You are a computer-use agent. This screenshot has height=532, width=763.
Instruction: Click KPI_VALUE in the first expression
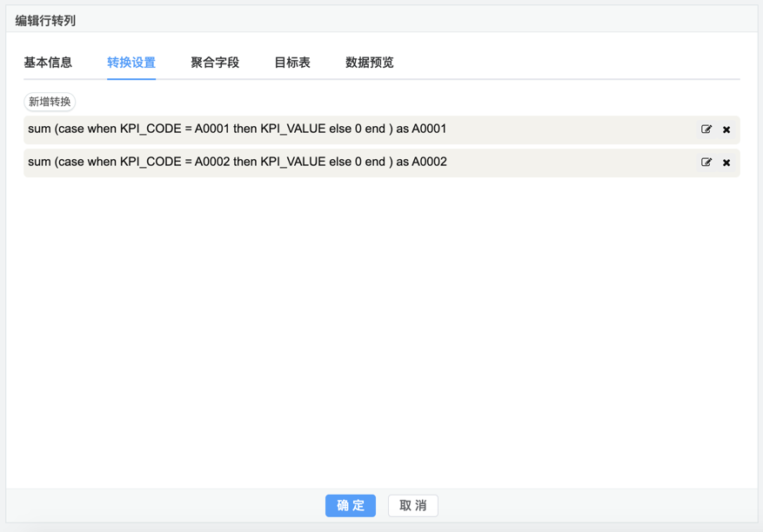point(293,129)
